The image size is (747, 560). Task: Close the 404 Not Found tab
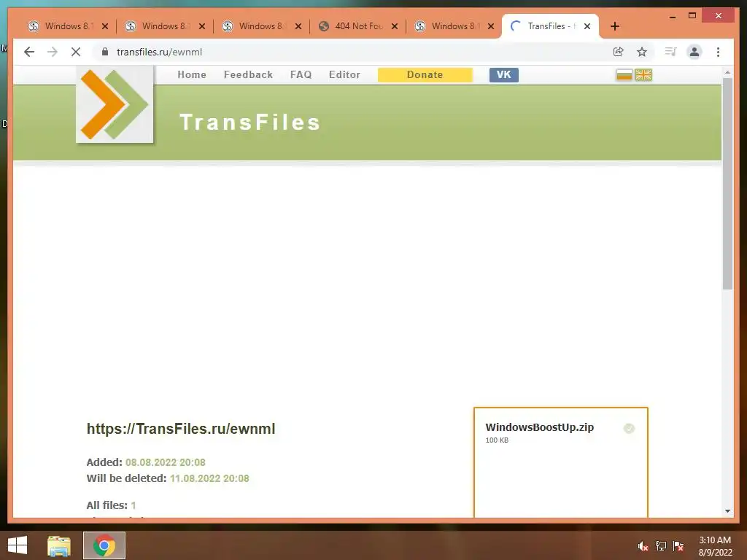click(x=395, y=26)
